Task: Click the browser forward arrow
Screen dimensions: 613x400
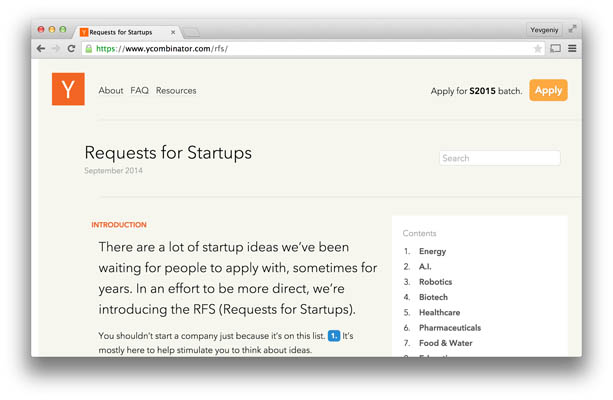Action: (56, 49)
